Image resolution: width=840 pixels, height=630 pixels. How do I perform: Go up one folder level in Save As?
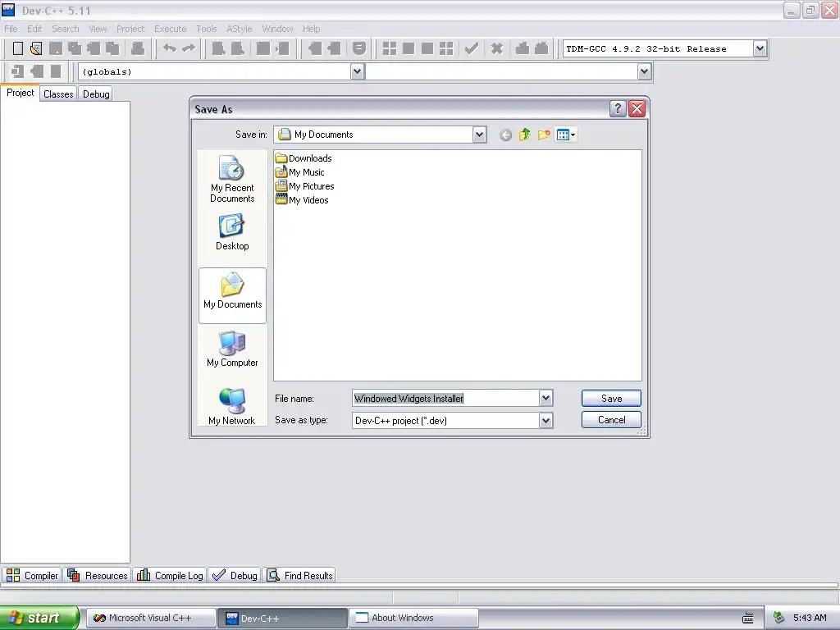point(524,135)
